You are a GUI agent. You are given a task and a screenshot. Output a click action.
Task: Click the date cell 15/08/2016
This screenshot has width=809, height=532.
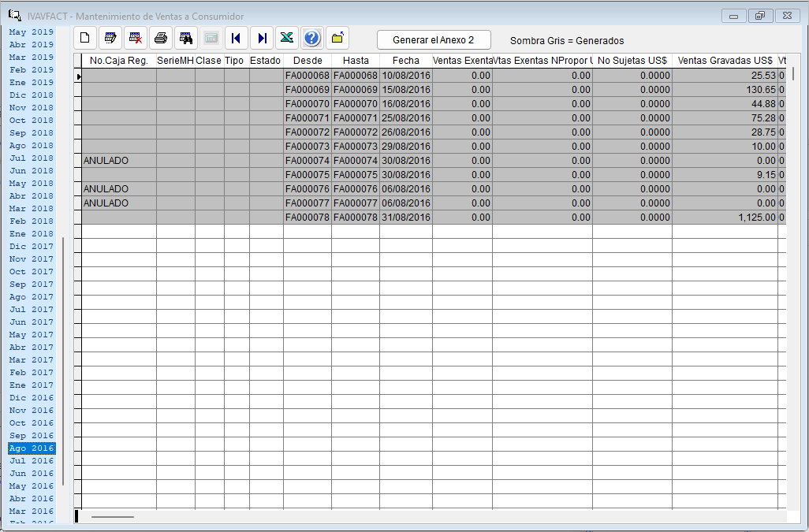406,90
